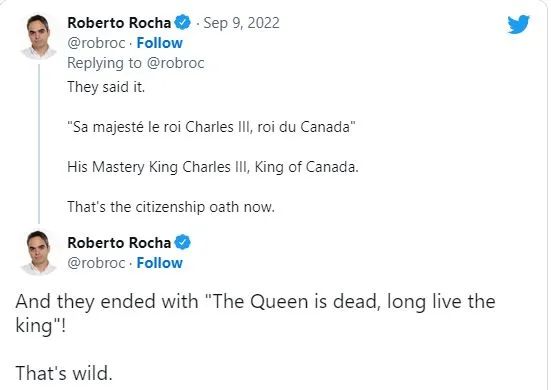This screenshot has width=551, height=390.
Task: Click the "They said it." text
Action: [106, 87]
